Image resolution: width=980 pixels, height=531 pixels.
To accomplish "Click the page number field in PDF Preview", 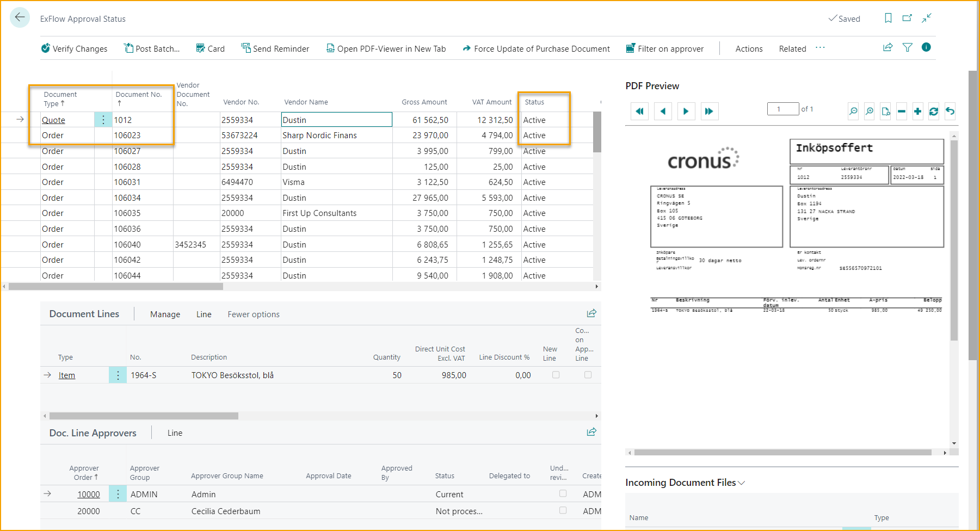I will [x=783, y=109].
